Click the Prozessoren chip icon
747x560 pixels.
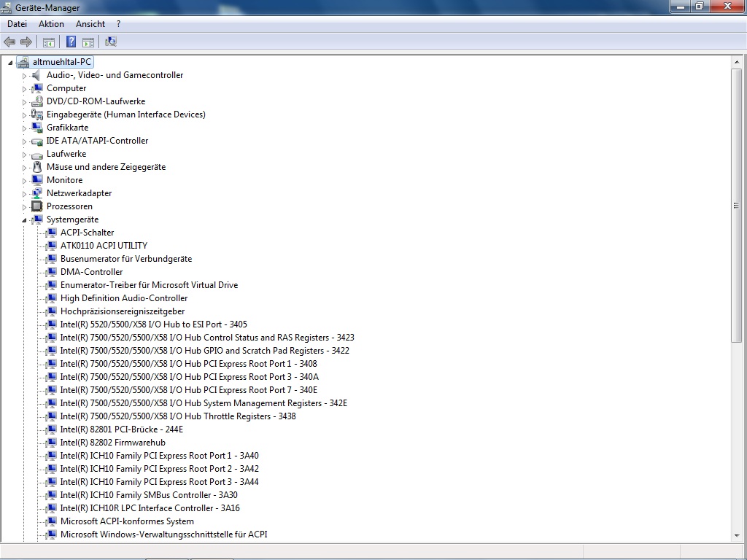(36, 206)
